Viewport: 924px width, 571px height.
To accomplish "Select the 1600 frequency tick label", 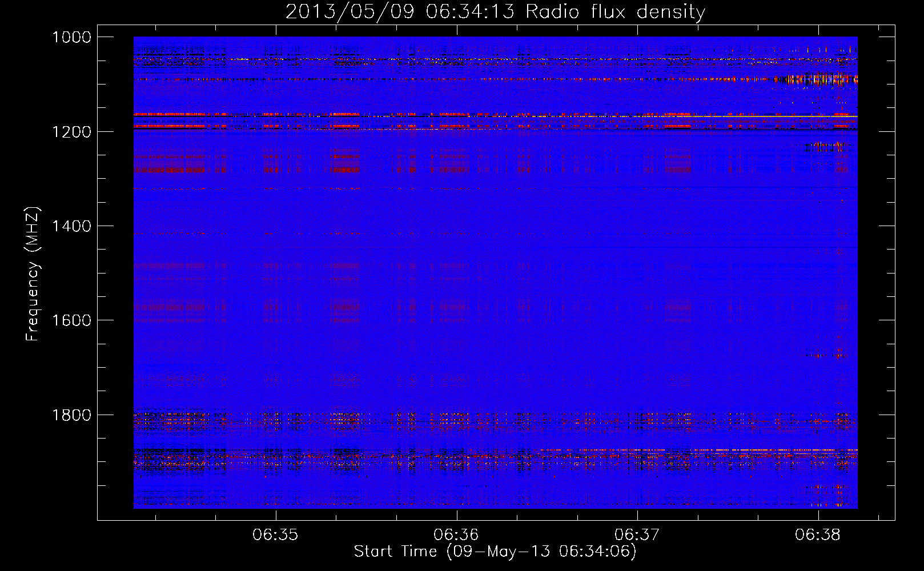I will coord(71,320).
